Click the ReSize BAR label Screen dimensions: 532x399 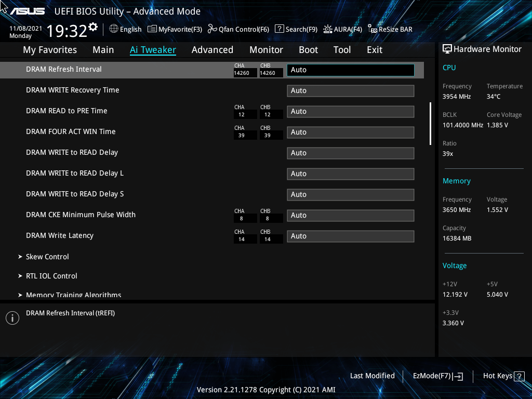[395, 30]
